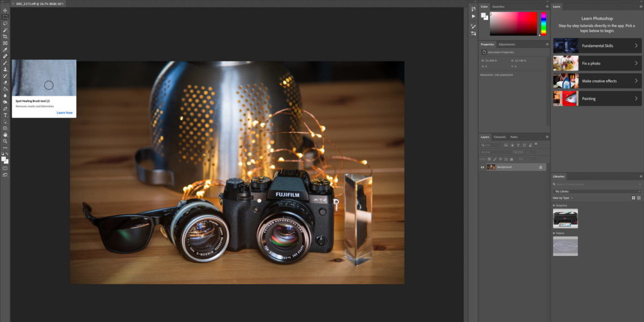The width and height of the screenshot is (644, 322).
Task: Hide the Background layer eye icon
Action: tap(482, 167)
